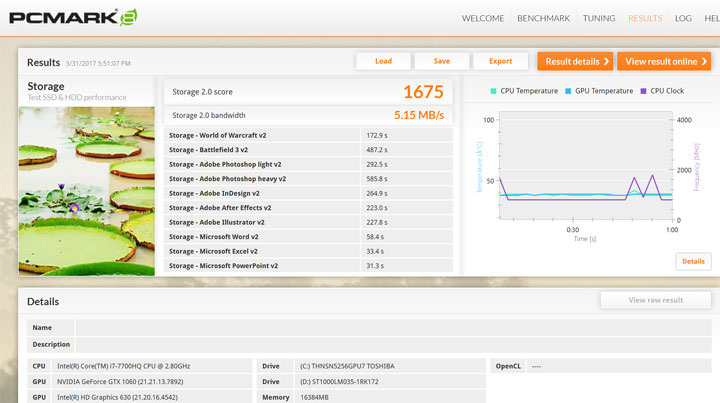Click the Export button
The height and width of the screenshot is (403, 720).
pyautogui.click(x=500, y=61)
